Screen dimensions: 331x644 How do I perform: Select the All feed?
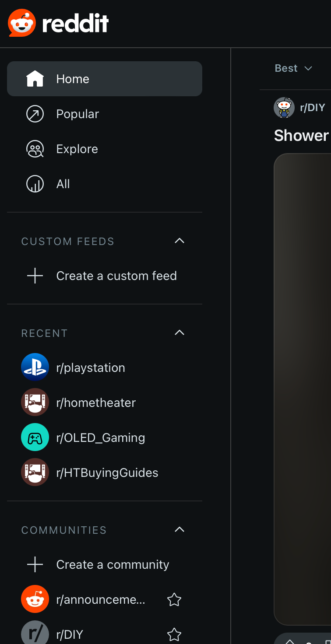point(63,184)
